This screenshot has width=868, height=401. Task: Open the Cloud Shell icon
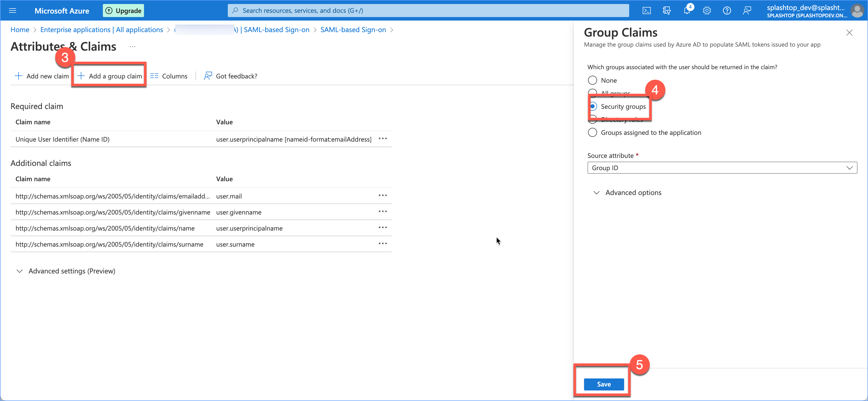coord(646,11)
